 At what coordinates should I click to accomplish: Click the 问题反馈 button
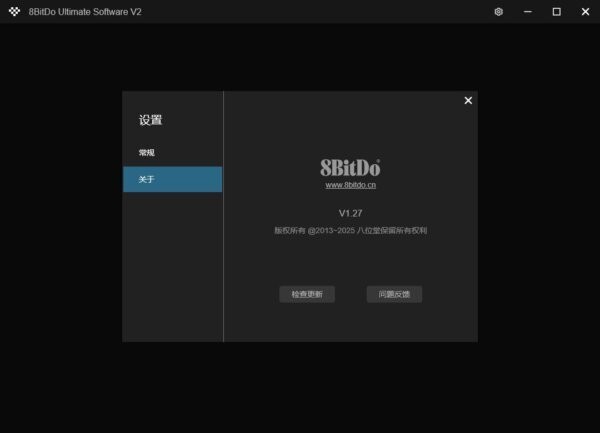coord(394,294)
